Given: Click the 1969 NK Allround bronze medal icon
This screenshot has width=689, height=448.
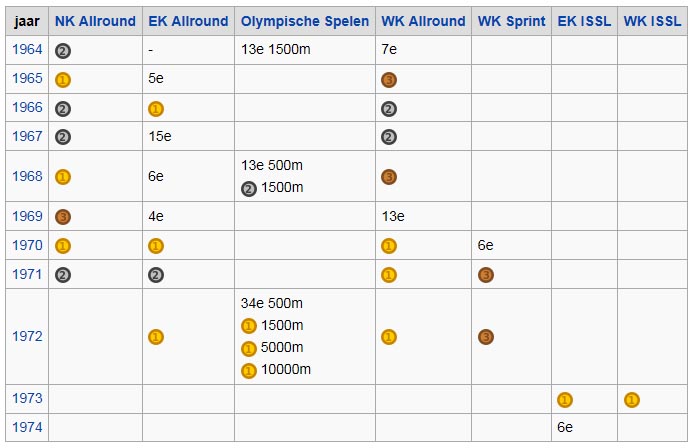Looking at the screenshot, I should point(63,217).
